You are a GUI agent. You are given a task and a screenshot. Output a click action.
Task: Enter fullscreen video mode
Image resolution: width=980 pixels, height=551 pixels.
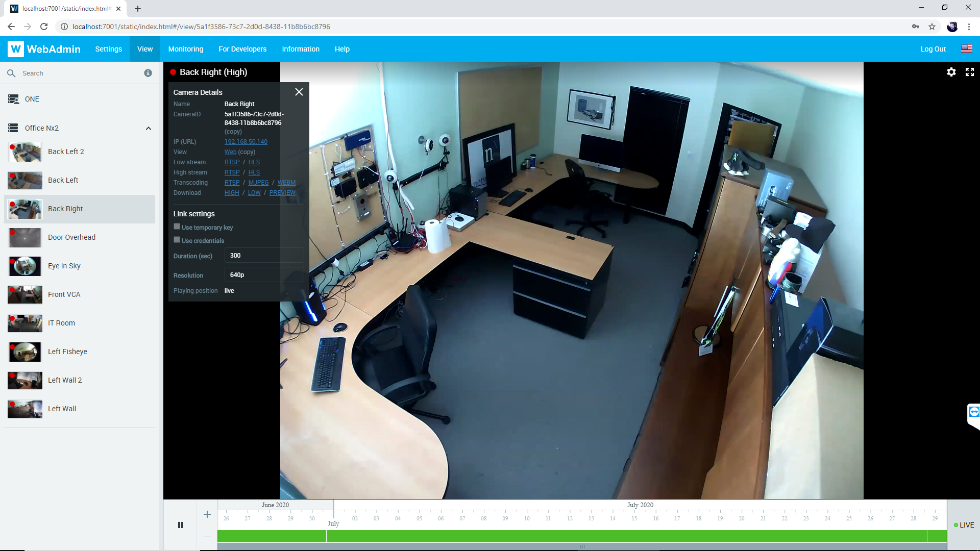point(970,72)
